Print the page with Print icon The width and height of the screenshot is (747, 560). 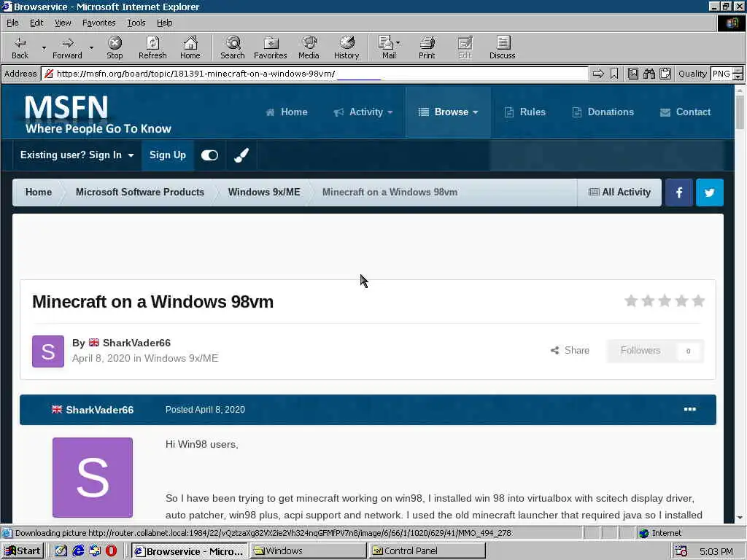click(x=427, y=47)
